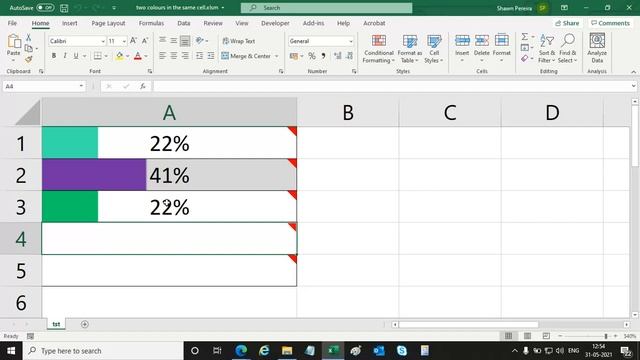
Task: Toggle the AutoSave switch
Action: click(x=45, y=8)
